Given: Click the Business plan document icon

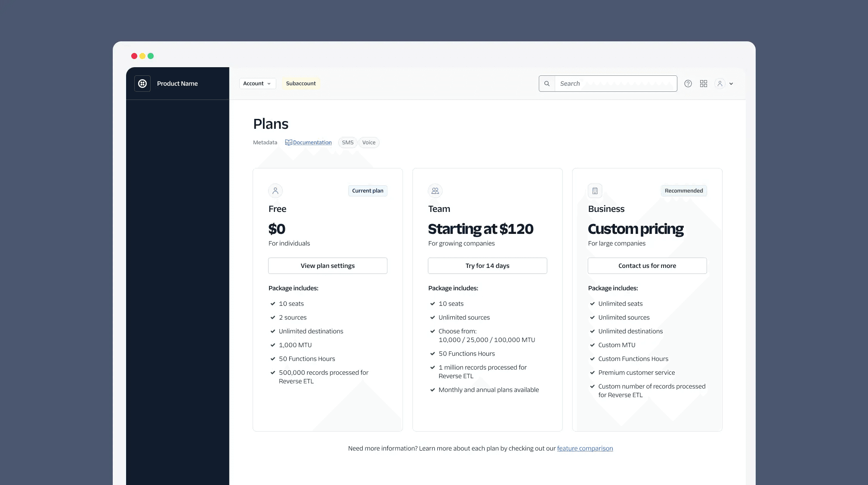Looking at the screenshot, I should (x=594, y=190).
